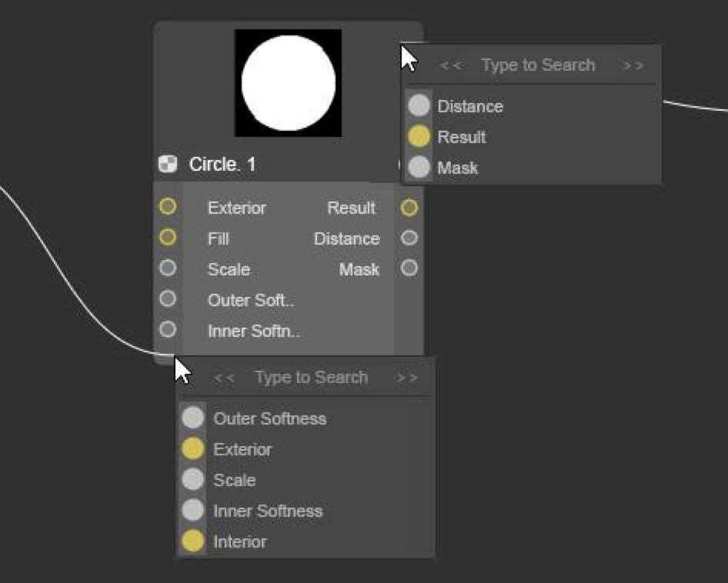
Task: Click the upper popup's search field
Action: (x=538, y=65)
